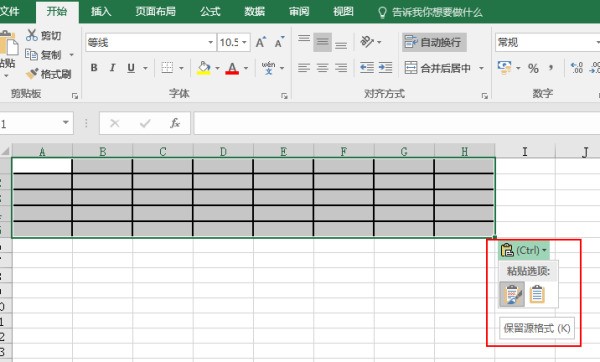Image resolution: width=600 pixels, height=362 pixels.
Task: Open the 合并后居中 dropdown arrow
Action: [x=481, y=68]
